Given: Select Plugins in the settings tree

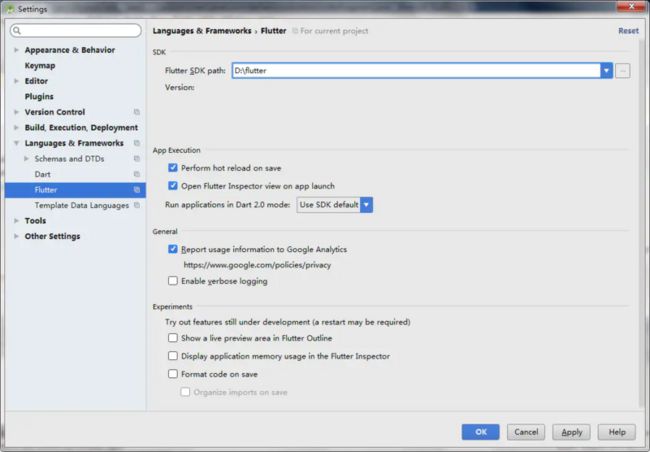Looking at the screenshot, I should 39,97.
